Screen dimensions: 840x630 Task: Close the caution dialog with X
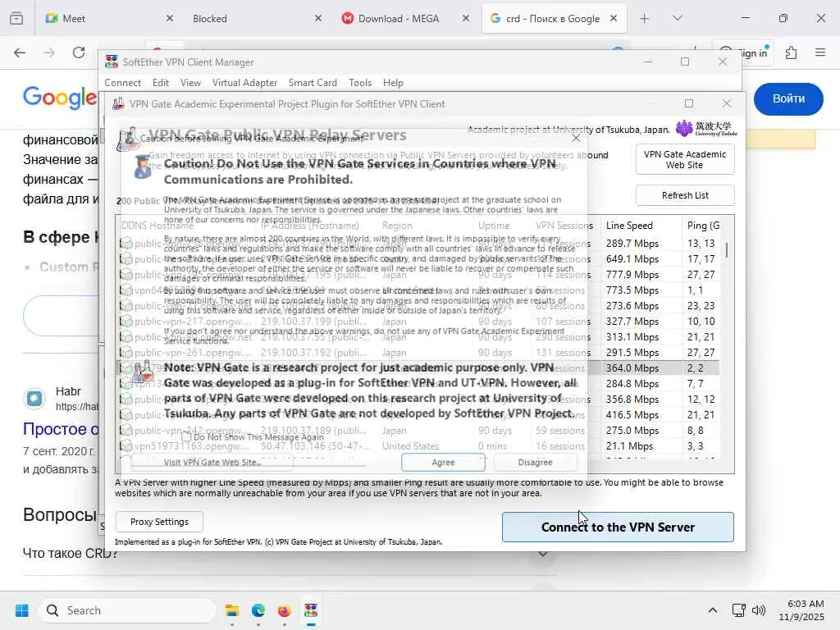coord(576,138)
